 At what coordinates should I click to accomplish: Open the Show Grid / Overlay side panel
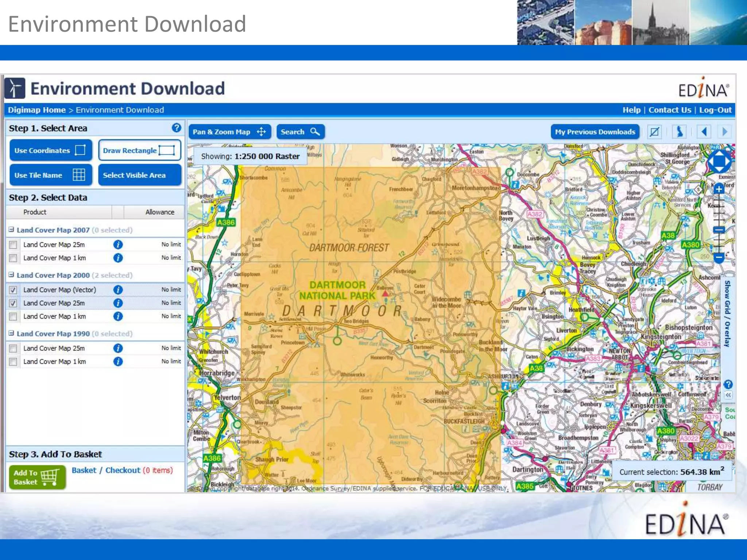pyautogui.click(x=727, y=314)
